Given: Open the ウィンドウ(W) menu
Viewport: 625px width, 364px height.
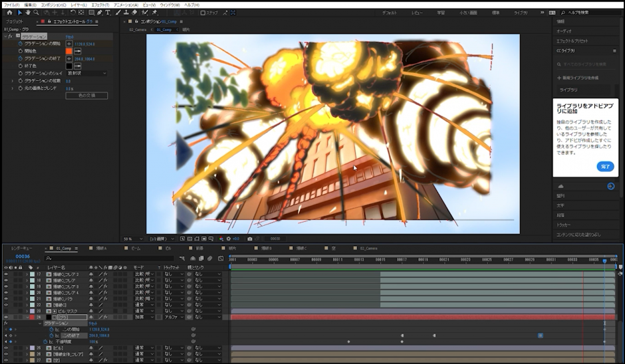Looking at the screenshot, I should (170, 5).
